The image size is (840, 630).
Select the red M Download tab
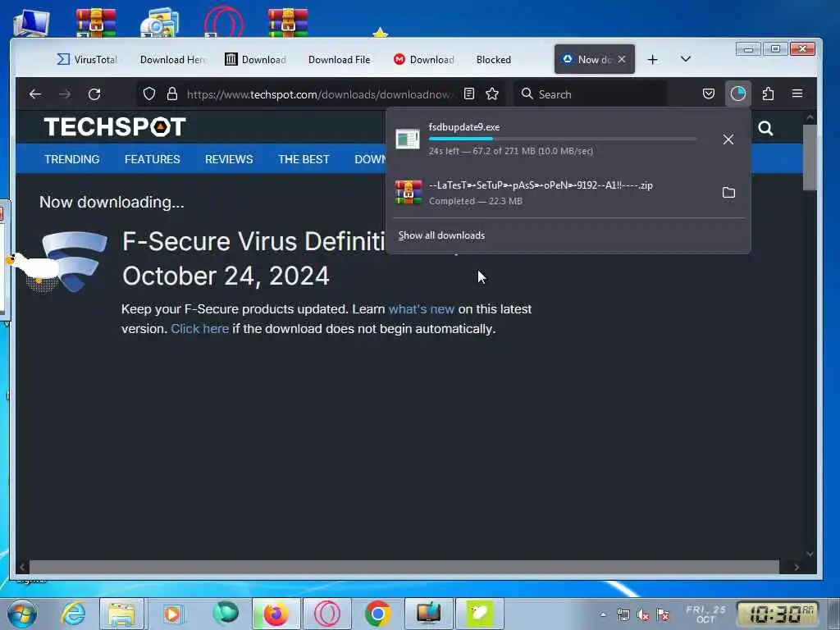(x=424, y=59)
